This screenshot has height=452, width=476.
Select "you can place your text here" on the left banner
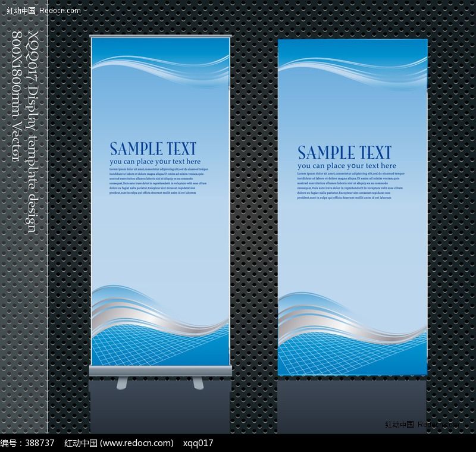click(x=155, y=162)
